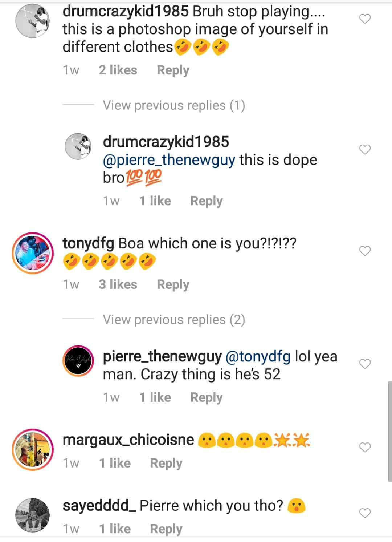Open pierre_thenewguy's black logo avatar

[79, 361]
